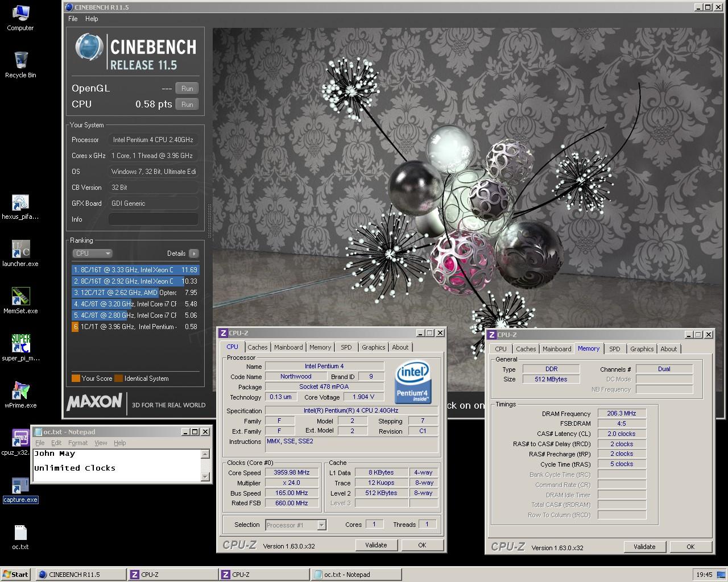Open the Recycle Bin icon
This screenshot has height=582, width=728.
point(20,64)
